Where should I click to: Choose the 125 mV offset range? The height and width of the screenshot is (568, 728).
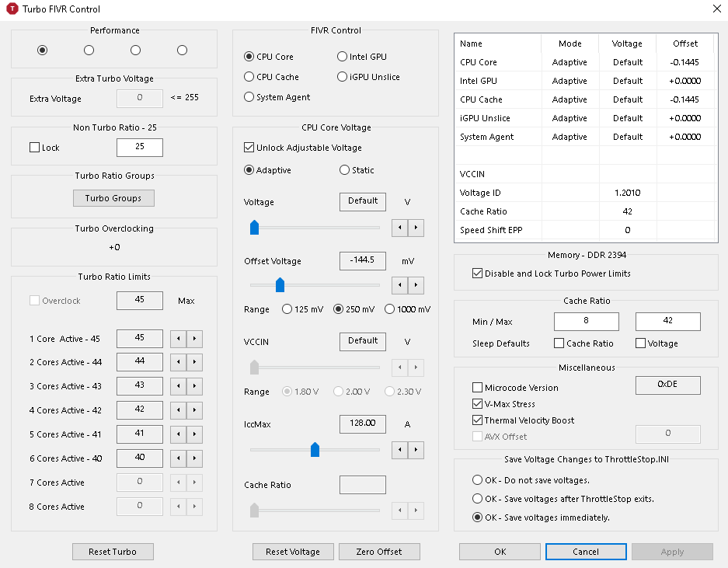287,309
